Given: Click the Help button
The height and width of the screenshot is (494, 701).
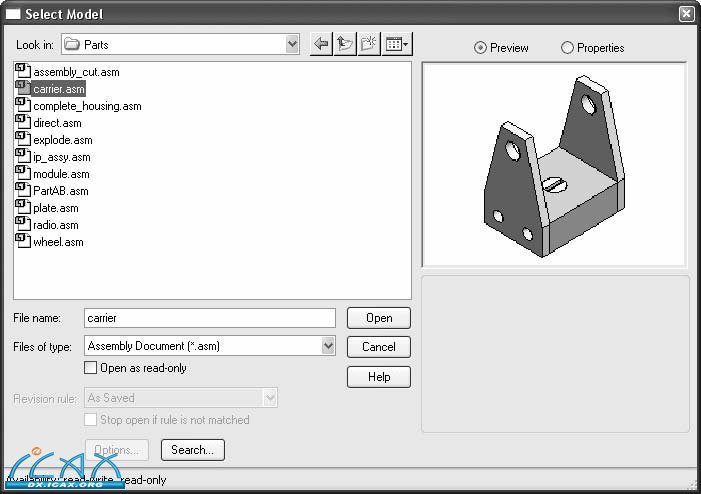Looking at the screenshot, I should (379, 377).
